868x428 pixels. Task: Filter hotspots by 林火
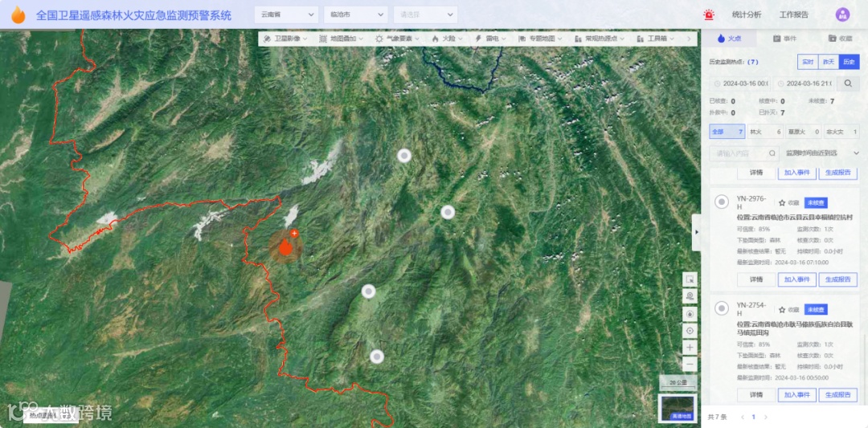click(x=765, y=132)
